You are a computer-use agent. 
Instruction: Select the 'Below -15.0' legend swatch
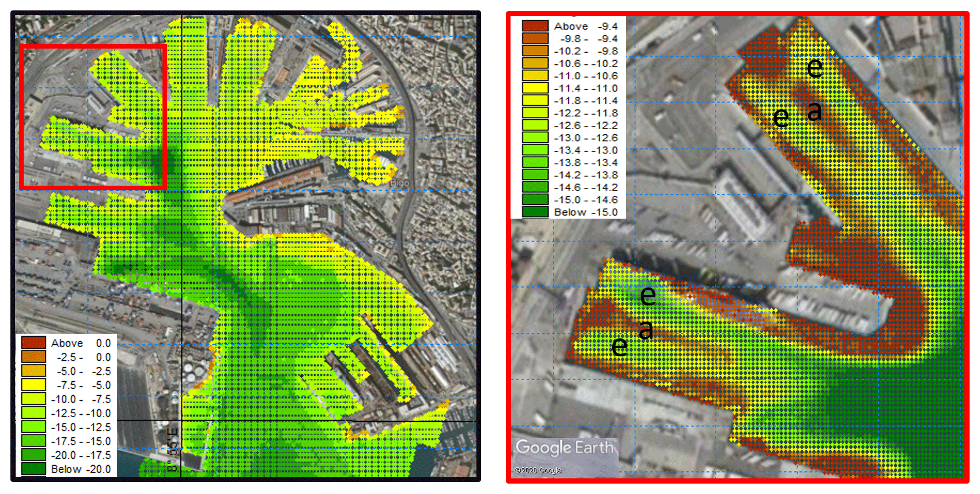(535, 212)
